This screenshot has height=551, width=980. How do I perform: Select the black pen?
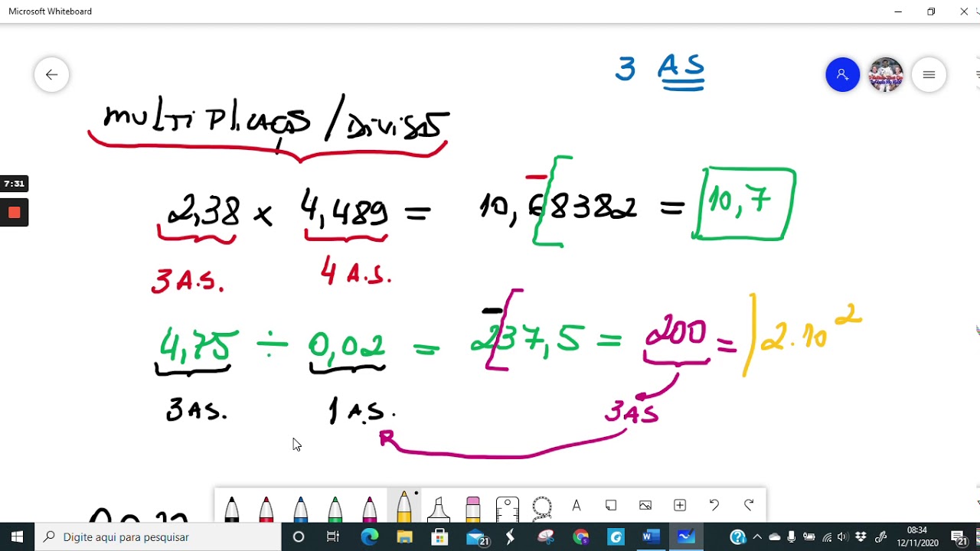[231, 509]
